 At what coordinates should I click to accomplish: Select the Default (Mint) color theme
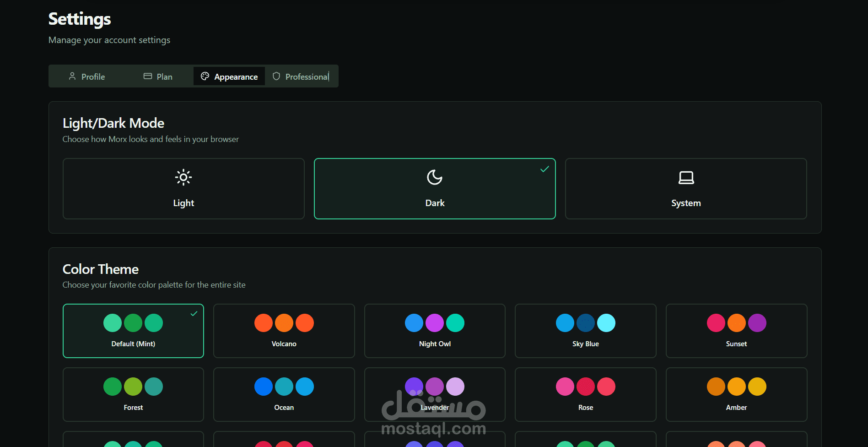coord(133,331)
